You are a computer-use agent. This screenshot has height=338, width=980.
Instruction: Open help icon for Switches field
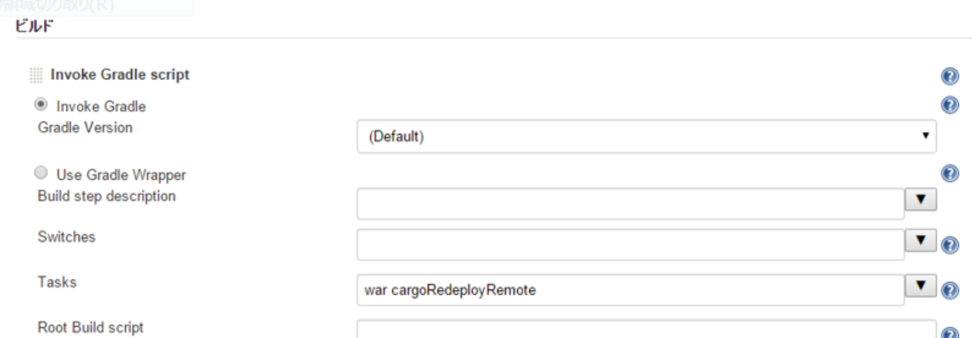tap(950, 245)
